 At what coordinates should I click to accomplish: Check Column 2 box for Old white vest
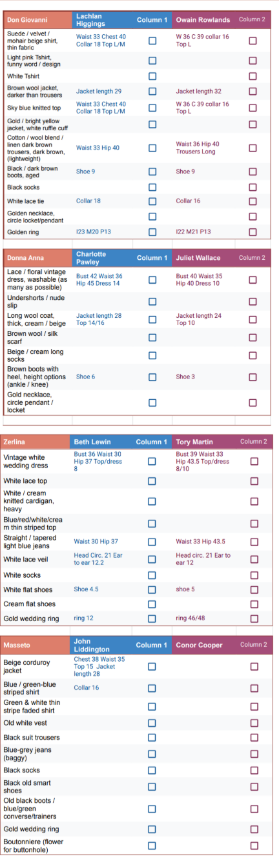pyautogui.click(x=254, y=724)
